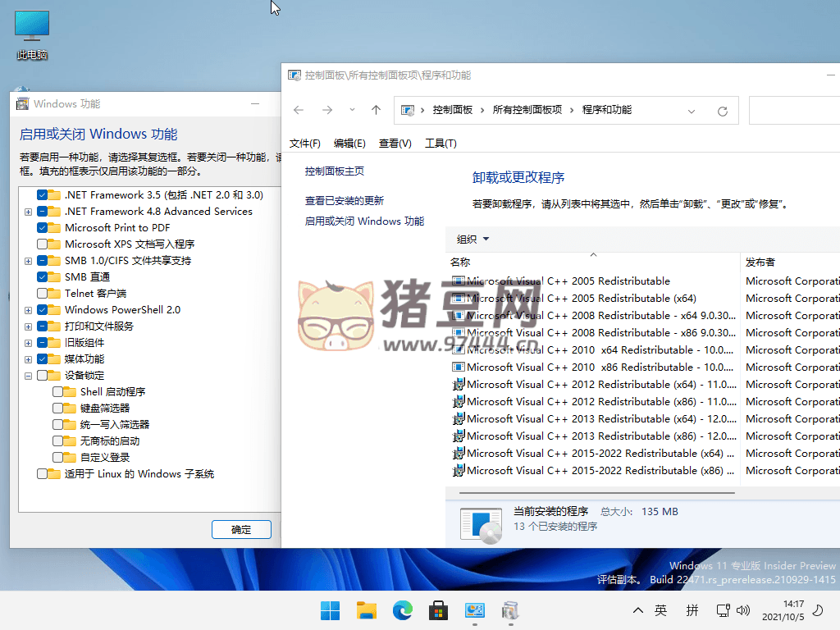The height and width of the screenshot is (630, 840).
Task: Expand 打印和文件服务 node
Action: [29, 326]
